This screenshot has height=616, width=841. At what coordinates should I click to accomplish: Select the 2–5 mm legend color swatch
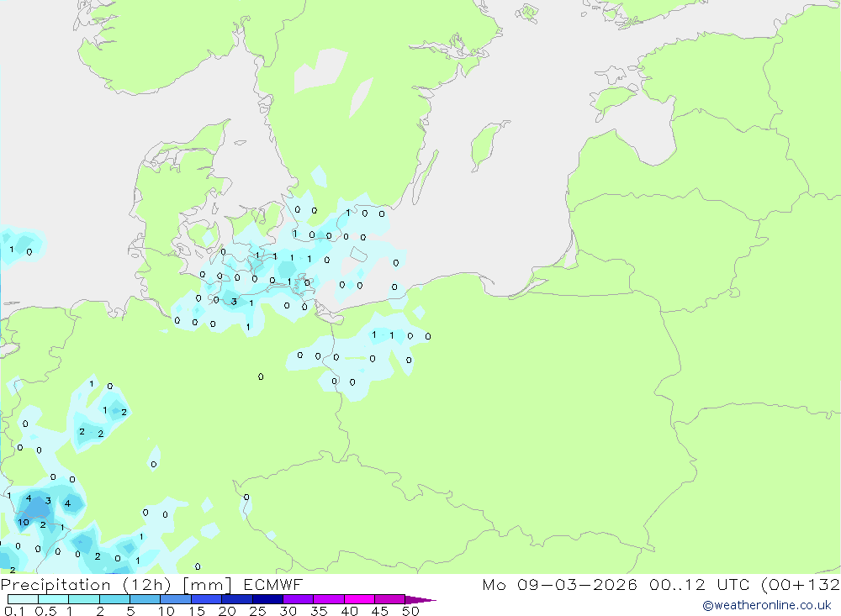coord(114,599)
